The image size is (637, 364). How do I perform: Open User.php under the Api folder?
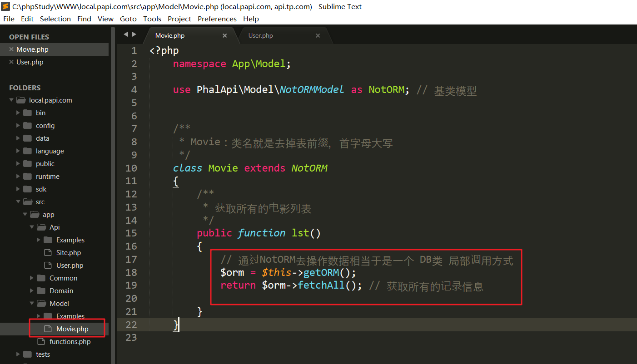coord(70,266)
